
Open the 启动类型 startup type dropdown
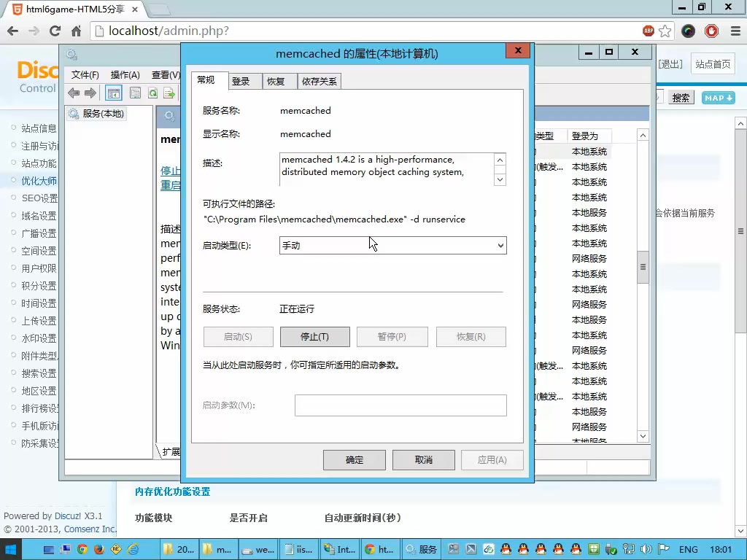(393, 246)
